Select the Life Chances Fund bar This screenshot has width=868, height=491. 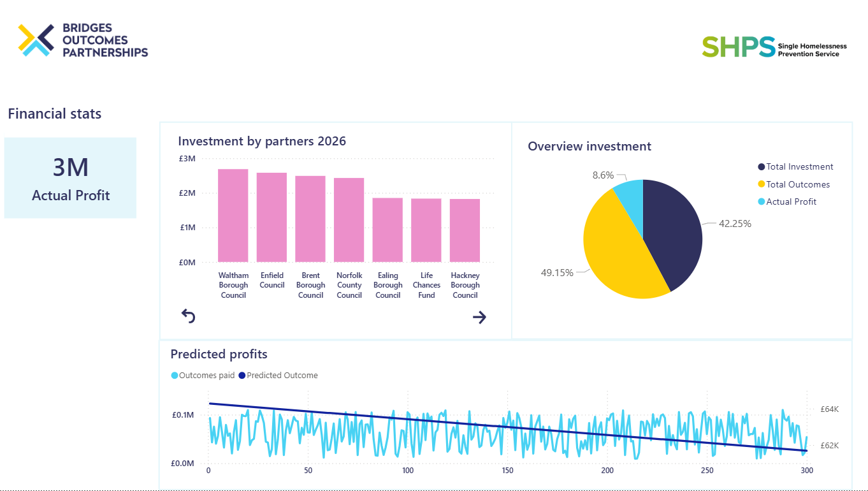click(x=426, y=230)
